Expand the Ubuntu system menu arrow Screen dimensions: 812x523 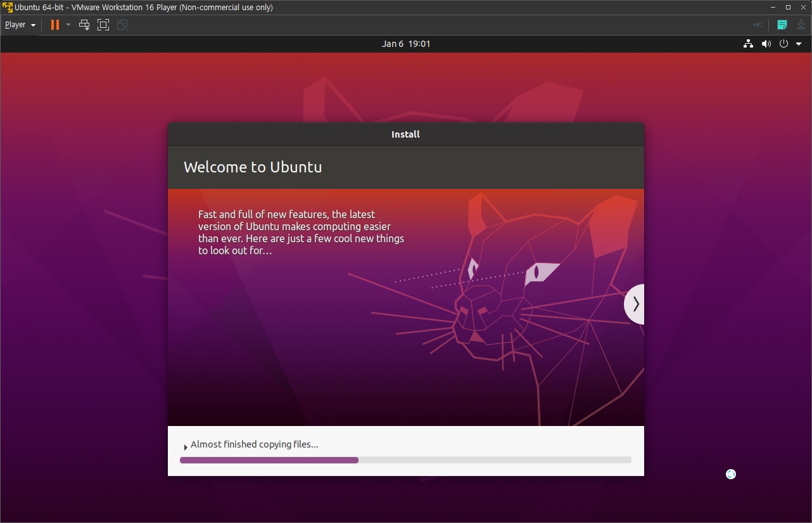coord(799,44)
